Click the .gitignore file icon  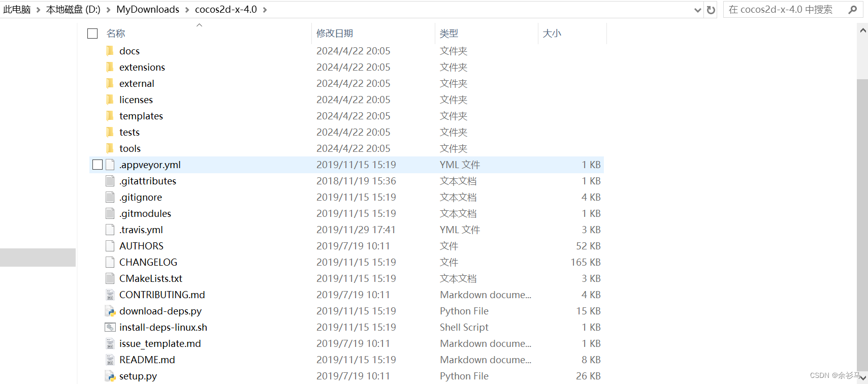click(110, 197)
